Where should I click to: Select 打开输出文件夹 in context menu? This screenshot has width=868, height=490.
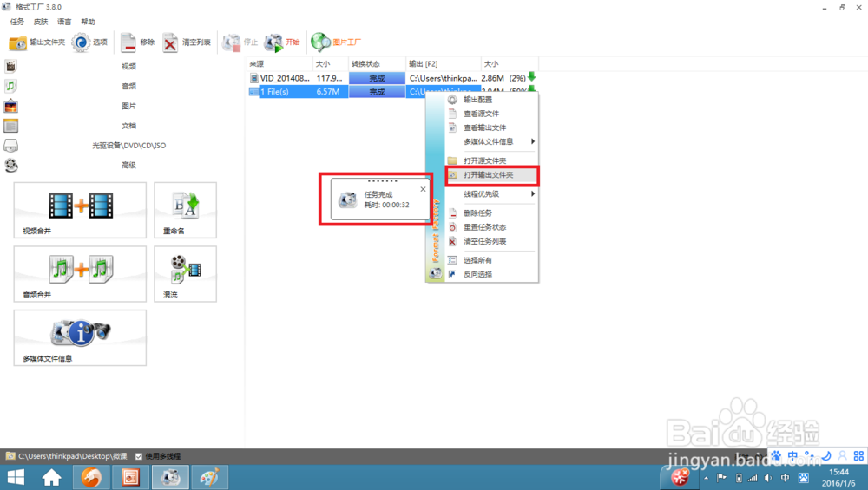[x=491, y=175]
